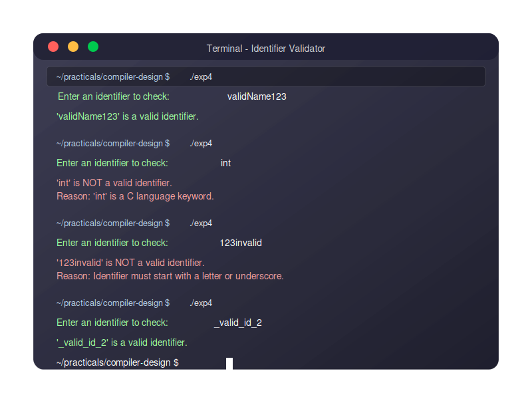The image size is (532, 399).
Task: Select the "'_valid_id_2' is a valid identifier" output
Action: (x=122, y=342)
